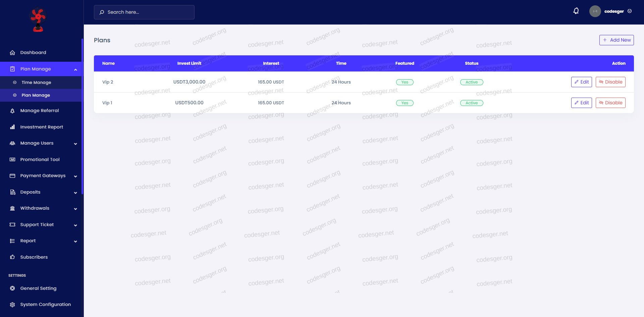
Task: Select the Time Manage submenu item
Action: (36, 83)
